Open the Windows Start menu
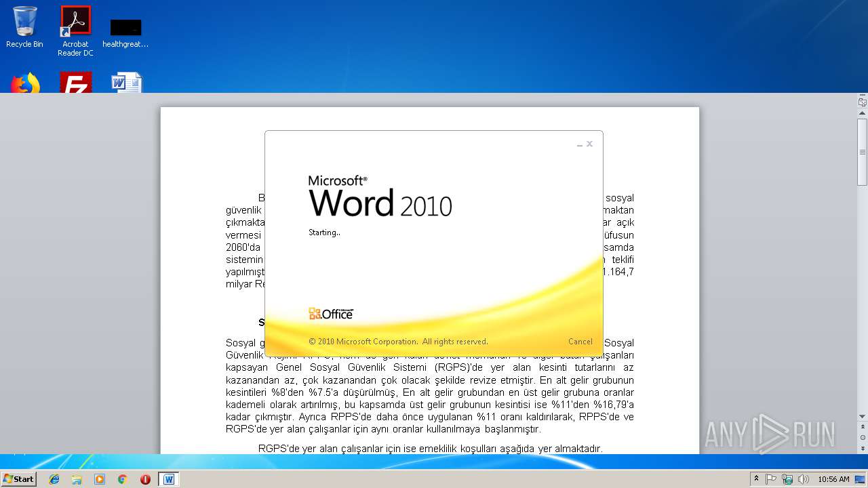Image resolution: width=868 pixels, height=488 pixels. coord(18,479)
